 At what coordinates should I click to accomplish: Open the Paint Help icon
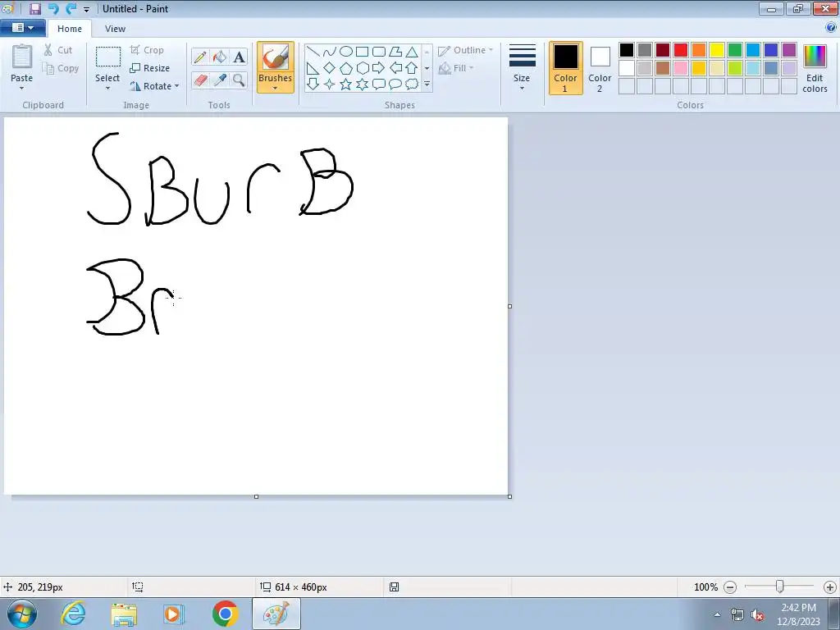831,27
